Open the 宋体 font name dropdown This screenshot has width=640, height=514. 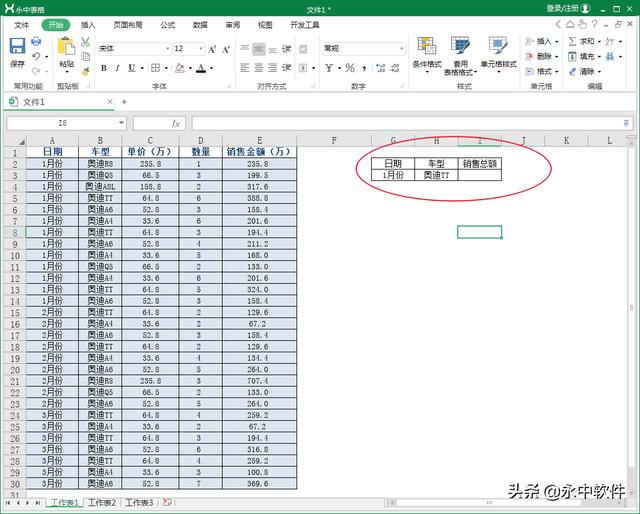(167, 49)
